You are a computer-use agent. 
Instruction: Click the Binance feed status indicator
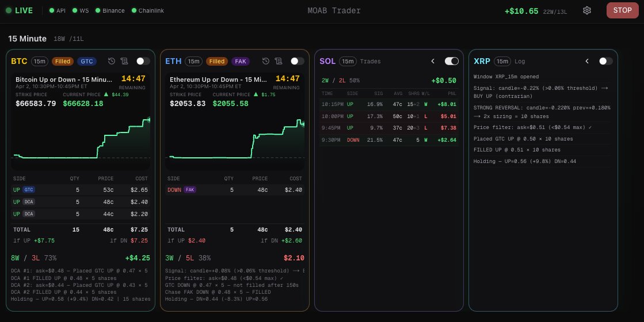coord(110,11)
